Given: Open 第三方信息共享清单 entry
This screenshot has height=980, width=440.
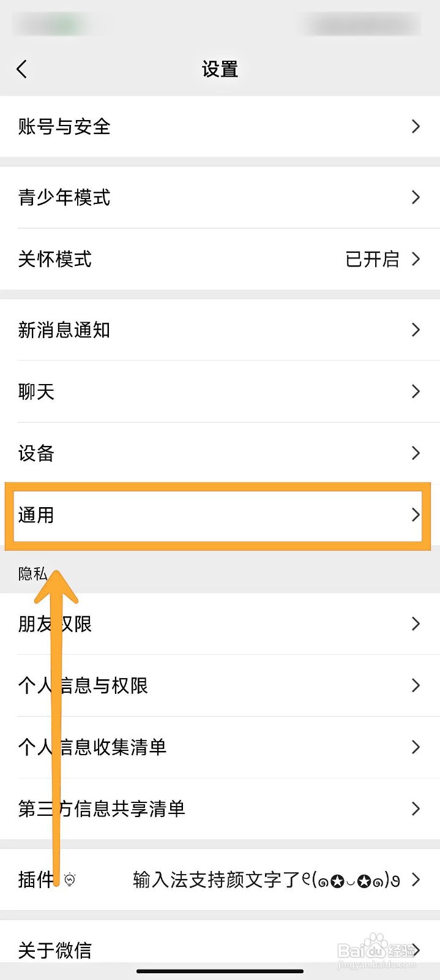Looking at the screenshot, I should [102, 809].
